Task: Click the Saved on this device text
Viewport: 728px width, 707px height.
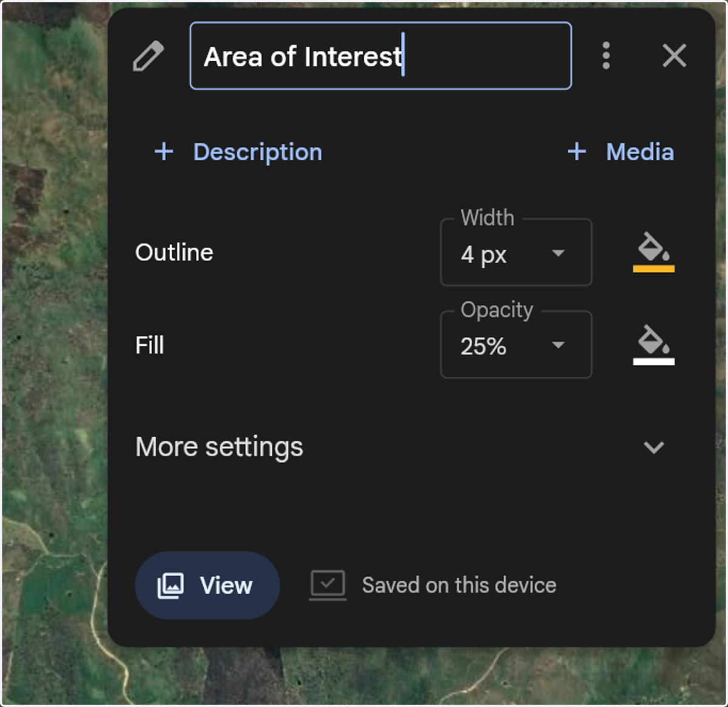Action: point(459,585)
